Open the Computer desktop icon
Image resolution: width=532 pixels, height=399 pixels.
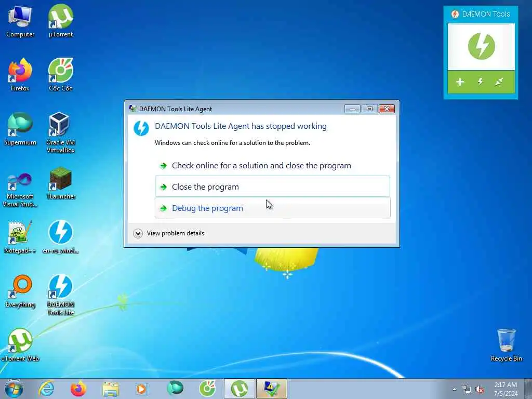click(20, 21)
